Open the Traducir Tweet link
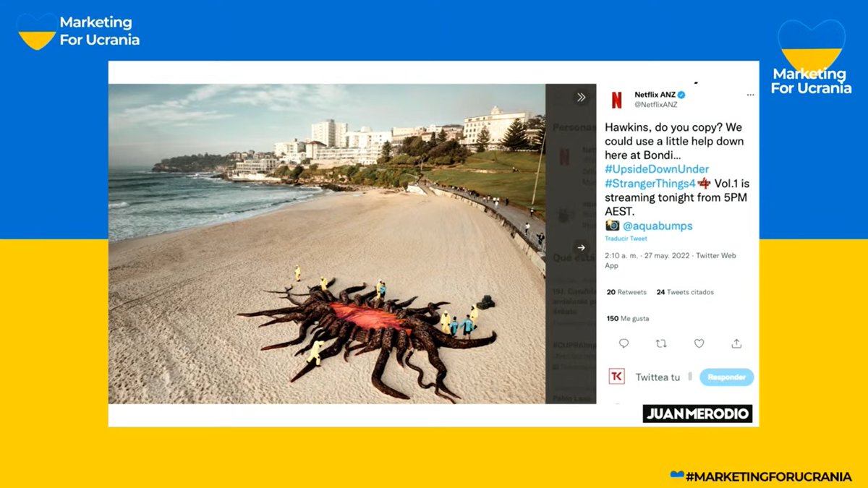 pyautogui.click(x=625, y=239)
